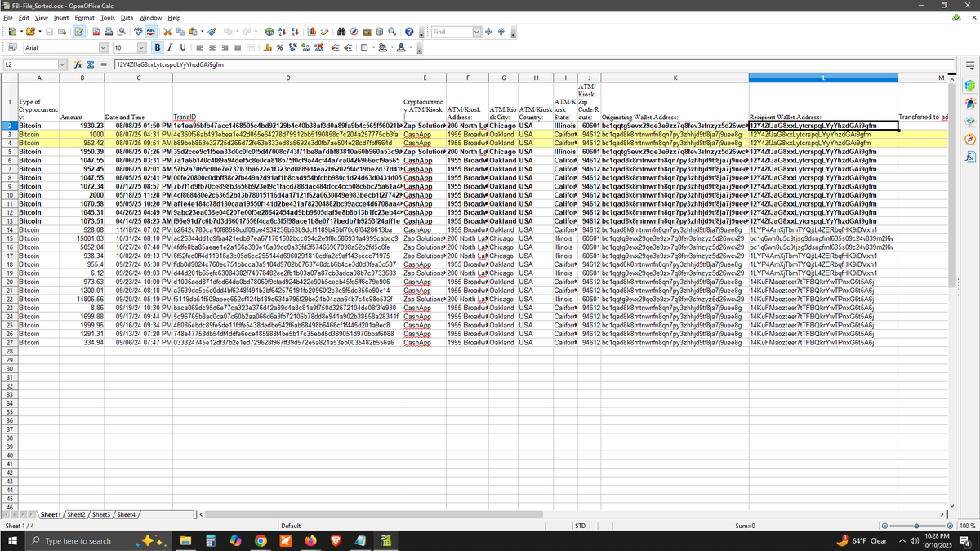
Task: Open Page Preview icon
Action: 122,32
